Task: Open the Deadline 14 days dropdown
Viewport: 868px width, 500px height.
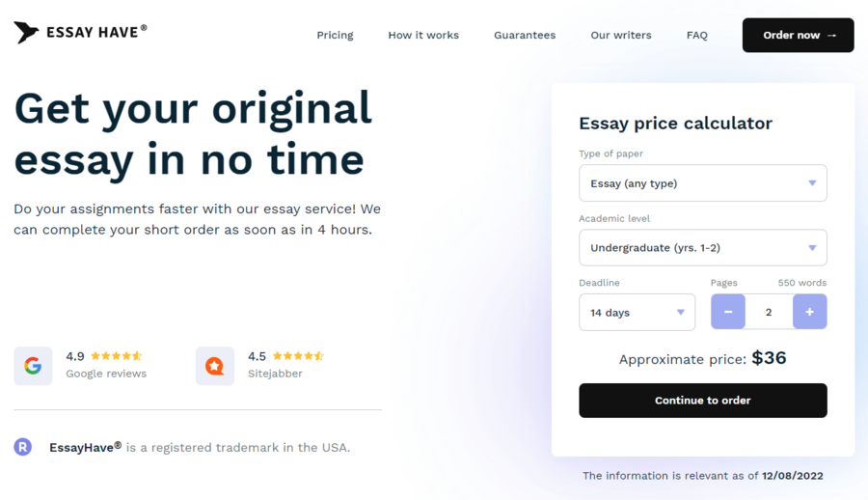Action: tap(637, 312)
